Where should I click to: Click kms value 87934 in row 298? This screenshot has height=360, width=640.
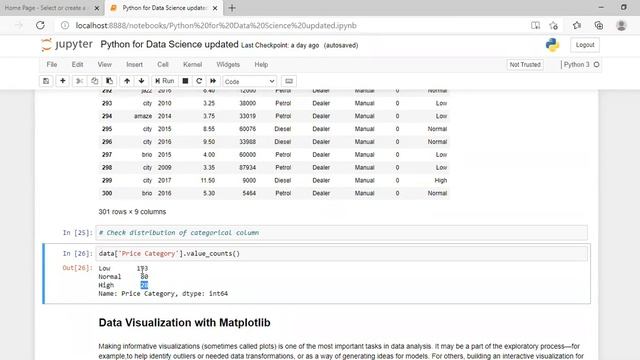(247, 167)
